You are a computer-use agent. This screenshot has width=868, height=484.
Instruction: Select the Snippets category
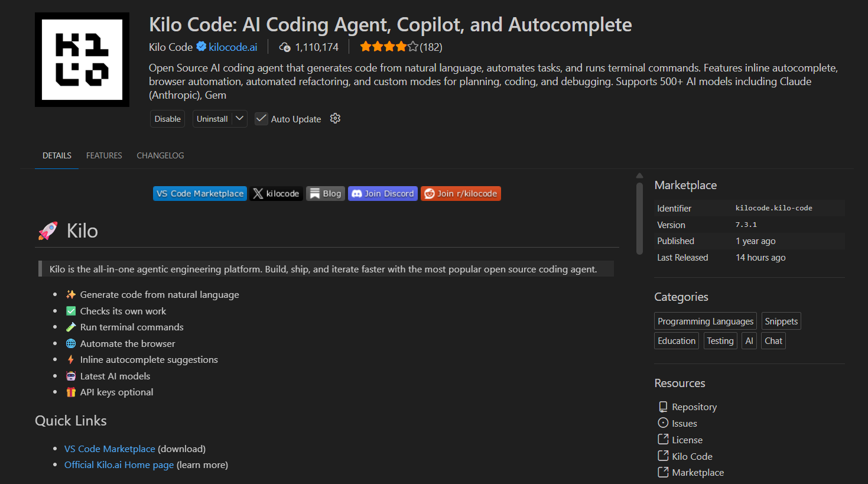(781, 321)
